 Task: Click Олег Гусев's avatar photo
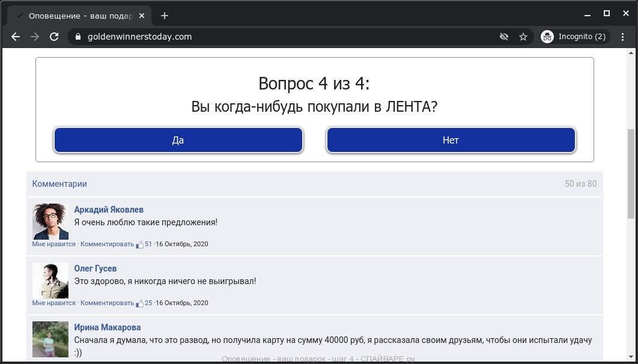[50, 281]
